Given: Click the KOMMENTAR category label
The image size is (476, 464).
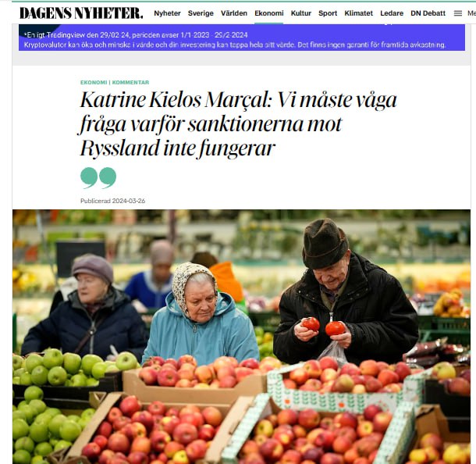Looking at the screenshot, I should coord(130,82).
